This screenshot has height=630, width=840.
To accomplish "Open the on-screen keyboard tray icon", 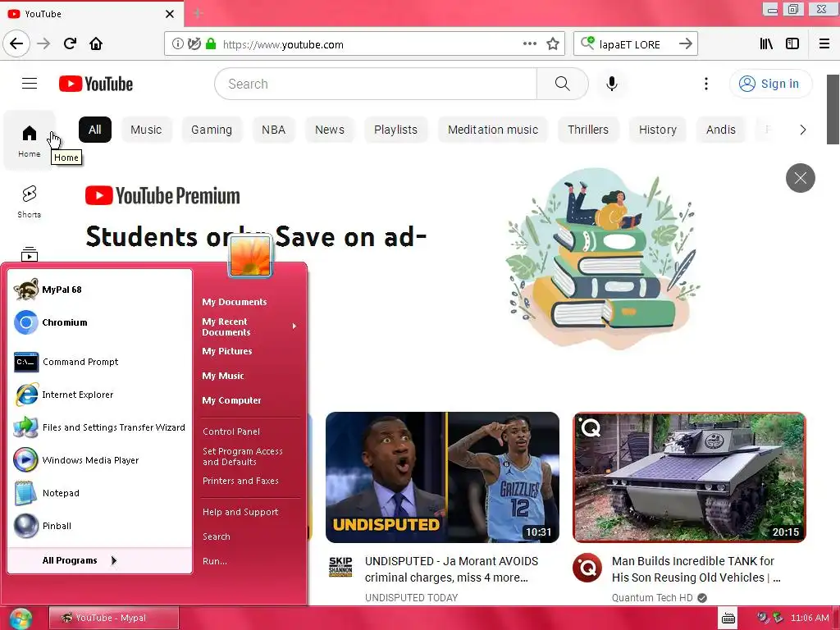I will [x=728, y=619].
